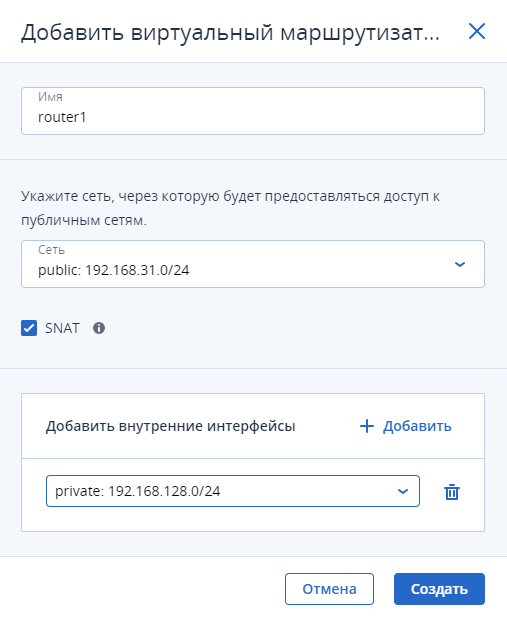Image resolution: width=507 pixels, height=617 pixels.
Task: Open the Сеть dropdown showing public: 192.168.31.0/24
Action: 253,264
